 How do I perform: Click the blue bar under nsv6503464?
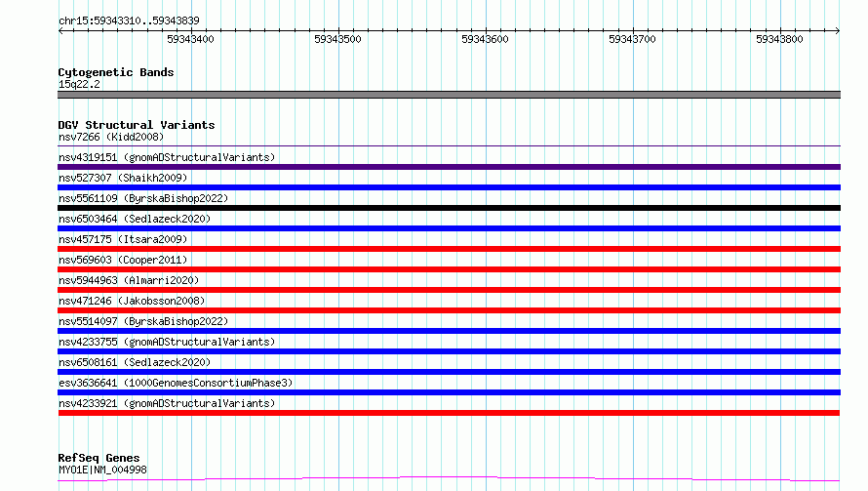449,228
